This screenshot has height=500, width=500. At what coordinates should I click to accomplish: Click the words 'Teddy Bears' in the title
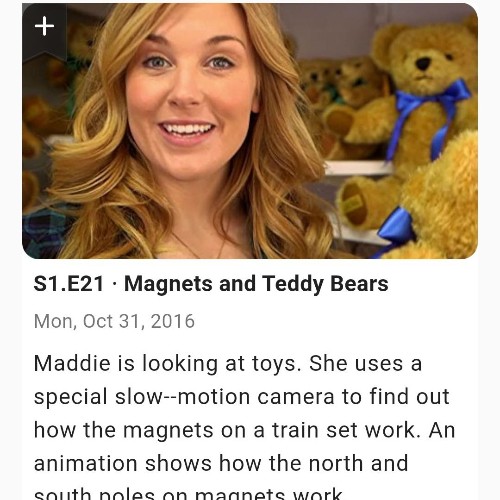325,284
